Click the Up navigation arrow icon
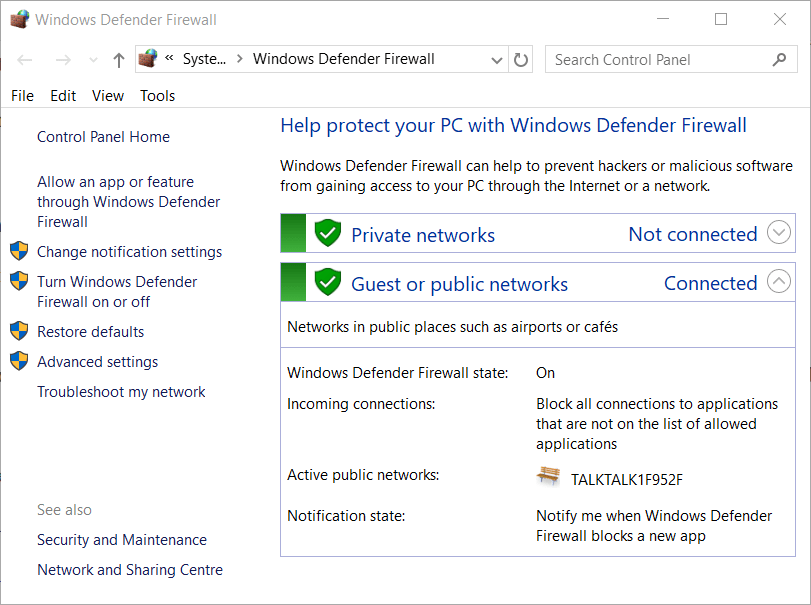Image resolution: width=811 pixels, height=605 pixels. 118,60
